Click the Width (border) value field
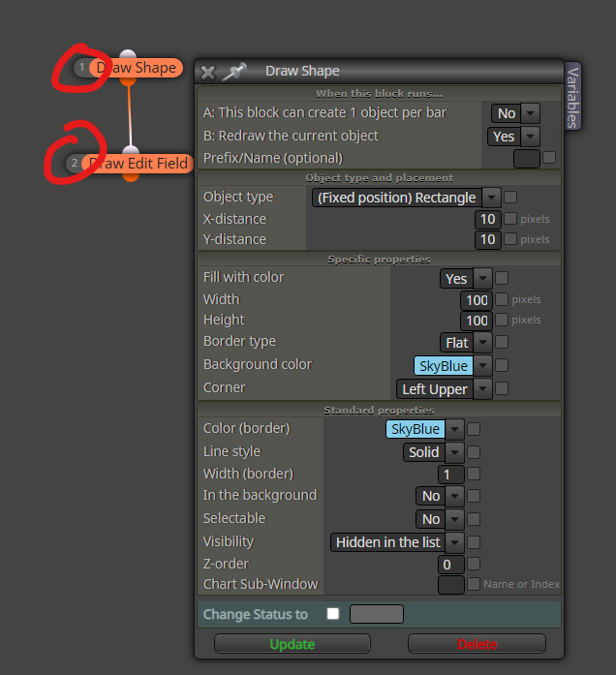The height and width of the screenshot is (675, 616). pyautogui.click(x=451, y=475)
